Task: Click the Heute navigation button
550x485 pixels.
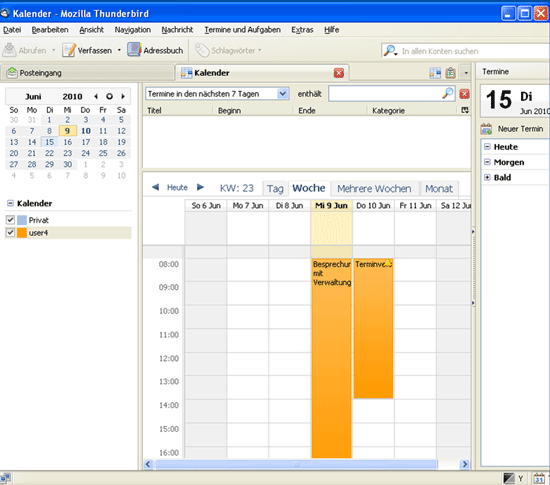Action: tap(177, 188)
